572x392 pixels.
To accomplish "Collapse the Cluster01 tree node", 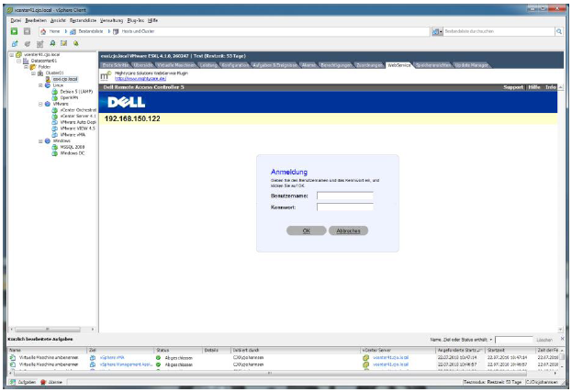I will (34, 73).
